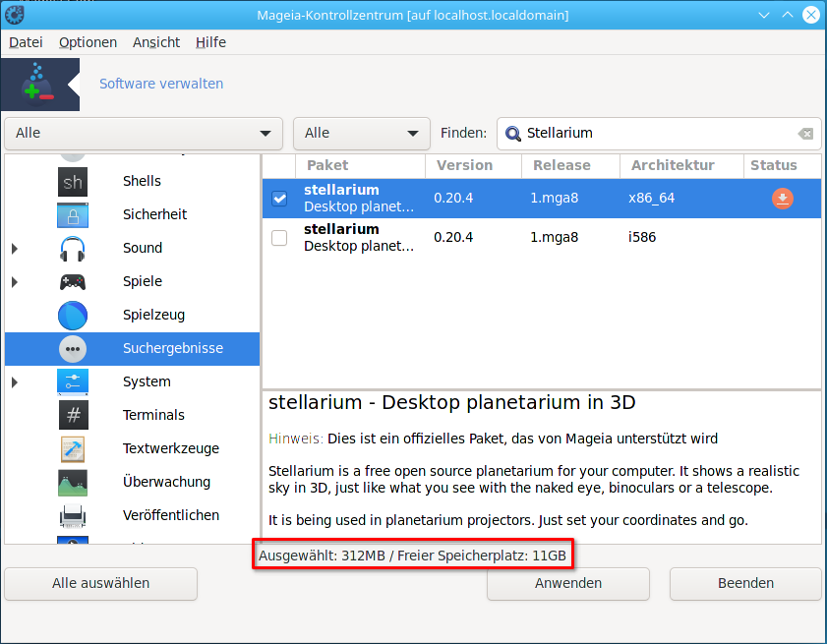Click the selected size and free space status text
Image resolution: width=827 pixels, height=644 pixels.
(412, 556)
